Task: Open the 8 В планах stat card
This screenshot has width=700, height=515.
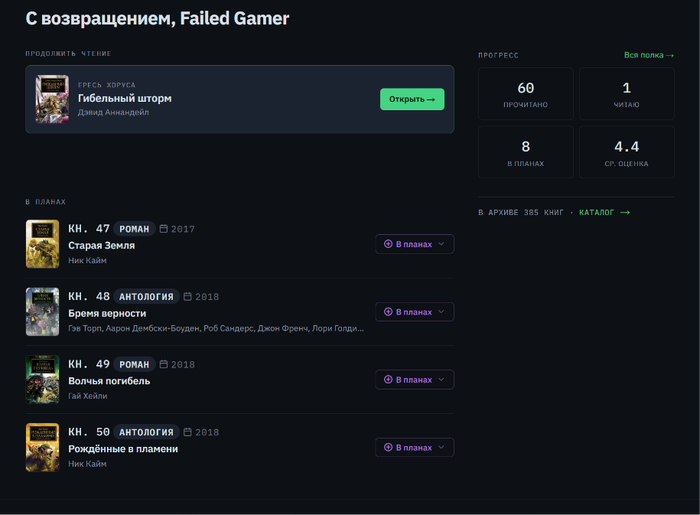Action: [x=526, y=152]
